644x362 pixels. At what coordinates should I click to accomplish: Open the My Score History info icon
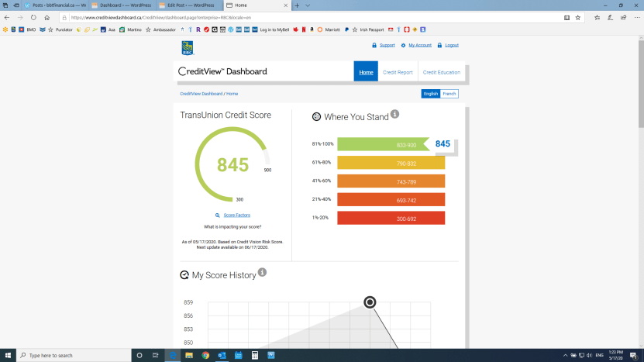[262, 273]
